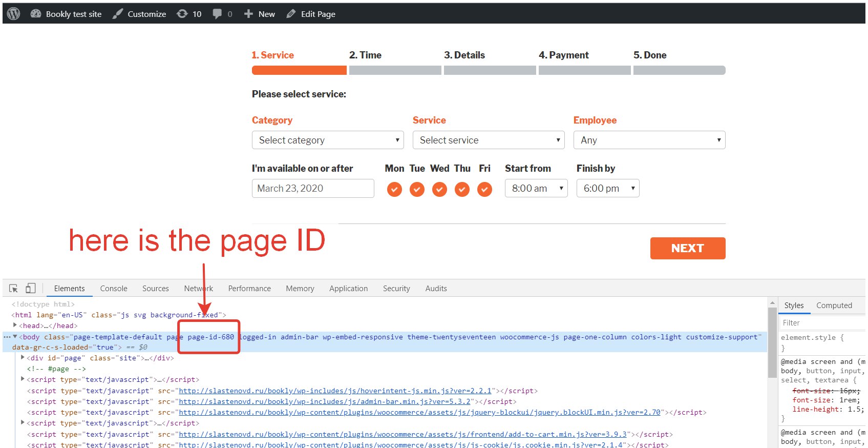The height and width of the screenshot is (448, 868).
Task: Open the jquery.blockUI.min.js script link
Action: click(419, 412)
